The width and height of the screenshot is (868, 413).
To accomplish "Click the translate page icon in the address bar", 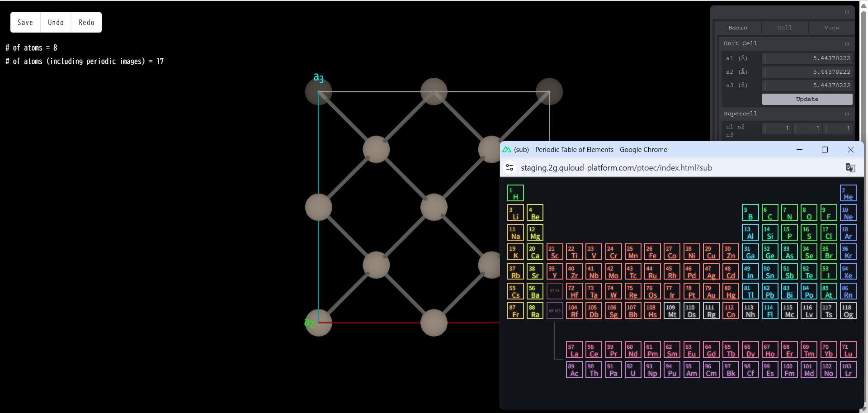I will point(850,167).
